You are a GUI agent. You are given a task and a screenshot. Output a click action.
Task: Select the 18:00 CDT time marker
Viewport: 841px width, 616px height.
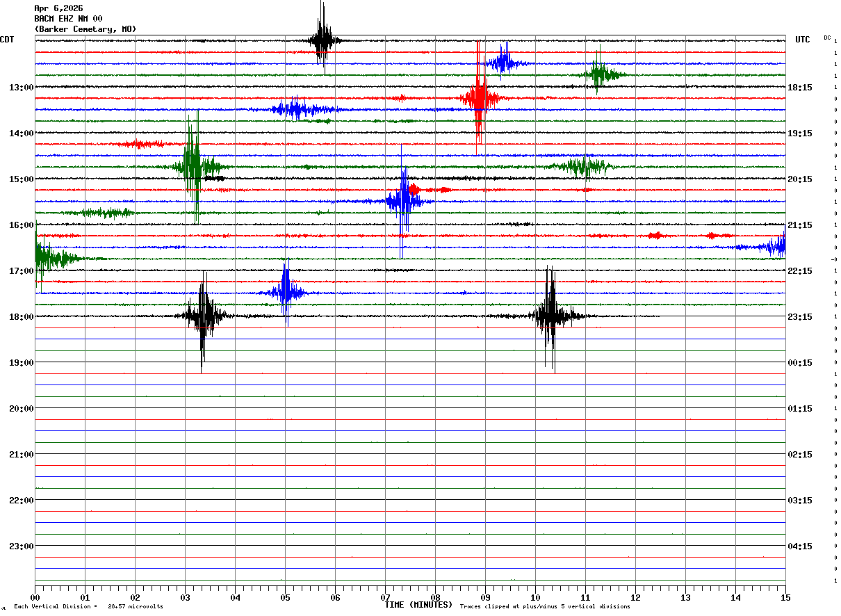tap(21, 317)
